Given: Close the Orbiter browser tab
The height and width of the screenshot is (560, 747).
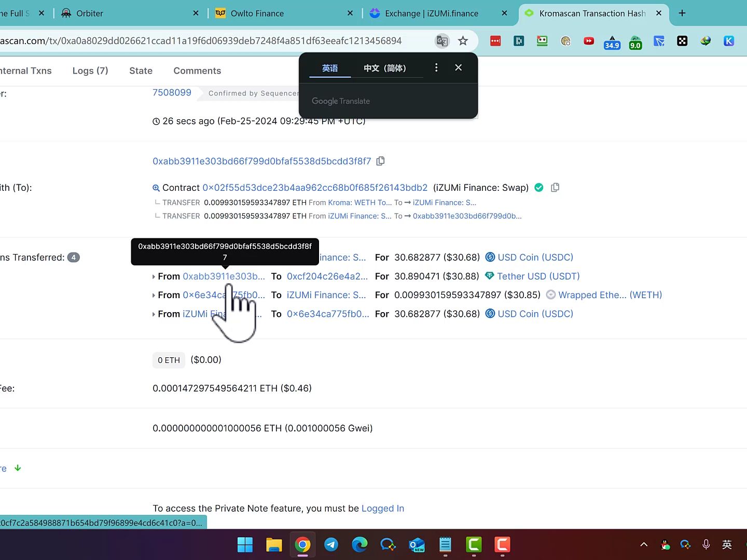Looking at the screenshot, I should (196, 13).
